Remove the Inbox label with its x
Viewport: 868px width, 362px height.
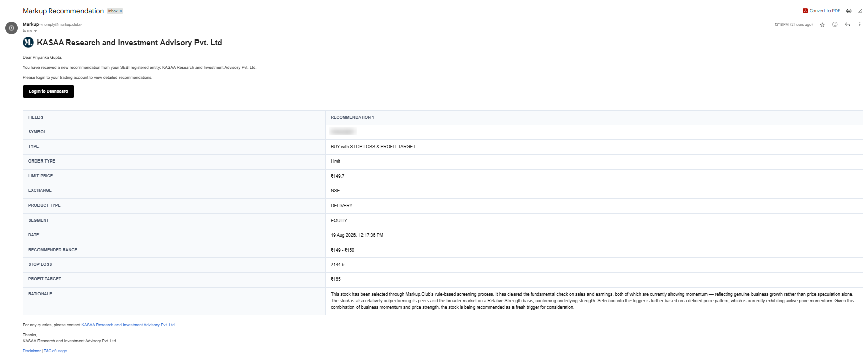[x=121, y=11]
